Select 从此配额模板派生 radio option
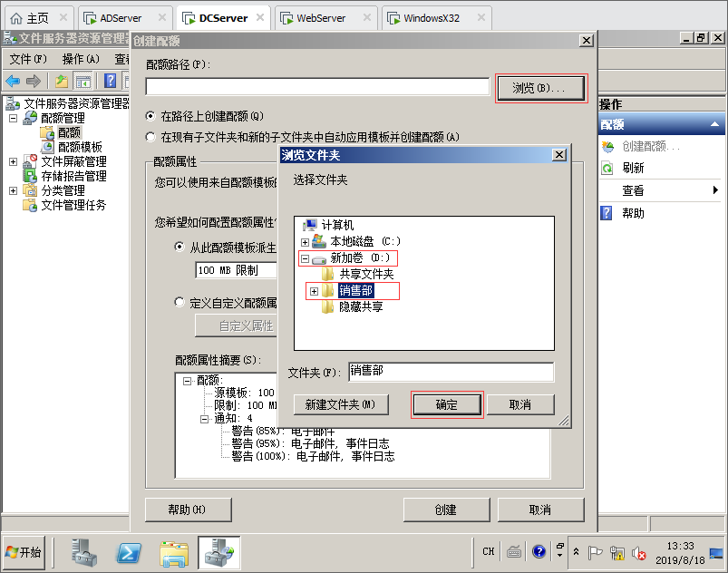Screen dimensions: 728x573 180,247
